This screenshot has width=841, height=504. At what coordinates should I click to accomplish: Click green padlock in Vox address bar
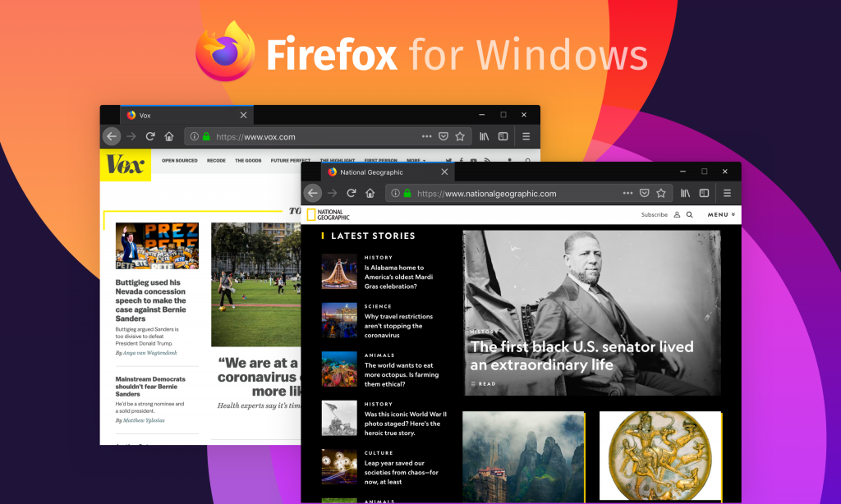point(206,136)
